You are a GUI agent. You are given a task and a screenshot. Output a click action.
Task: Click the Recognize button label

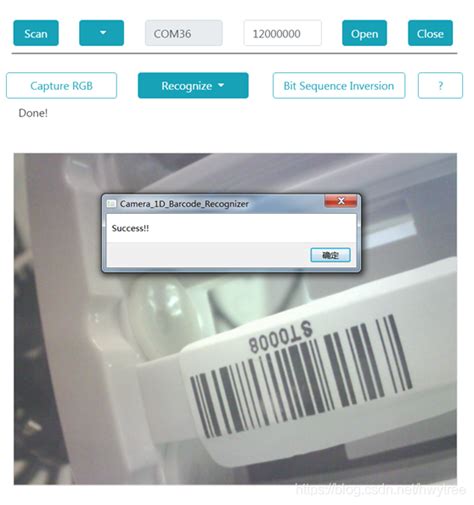pos(187,86)
